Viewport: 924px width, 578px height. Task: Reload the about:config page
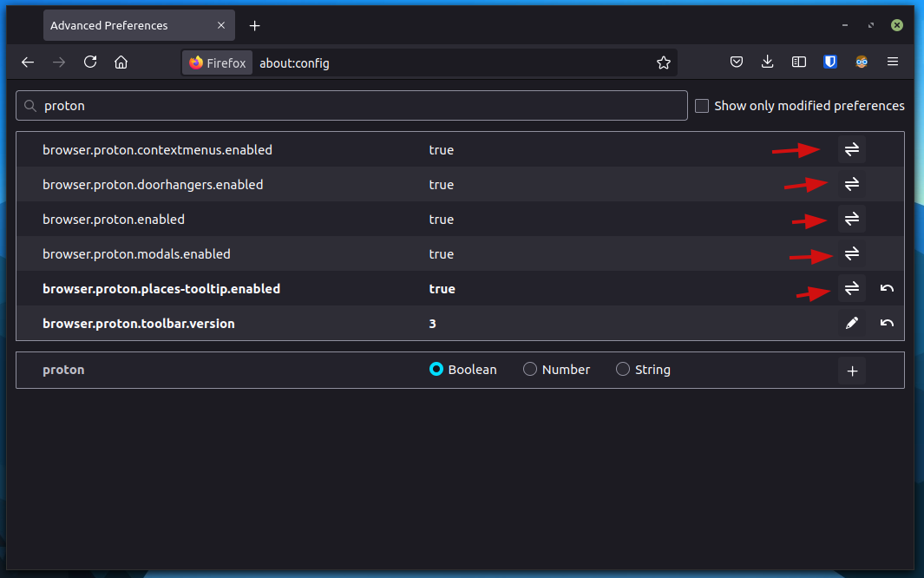[x=90, y=62]
